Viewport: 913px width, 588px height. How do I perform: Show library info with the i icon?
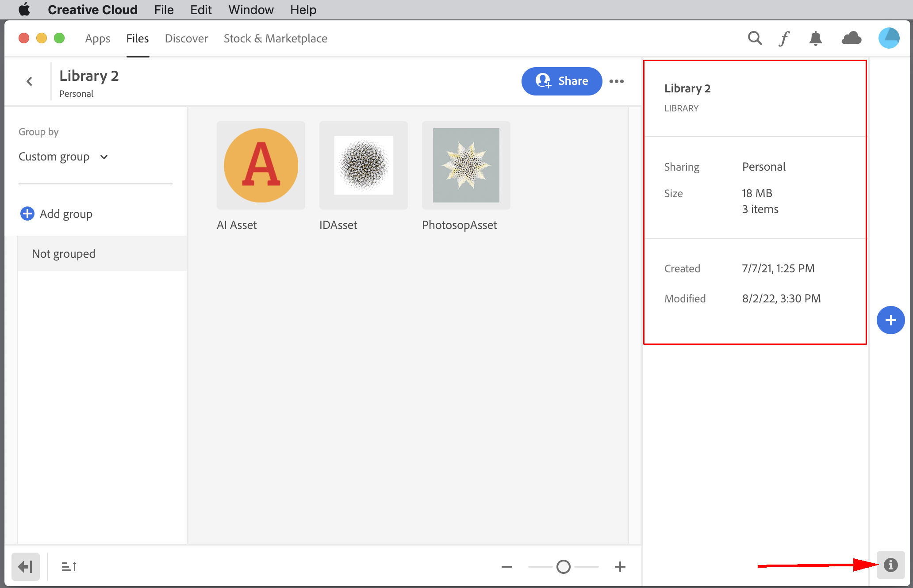tap(890, 565)
